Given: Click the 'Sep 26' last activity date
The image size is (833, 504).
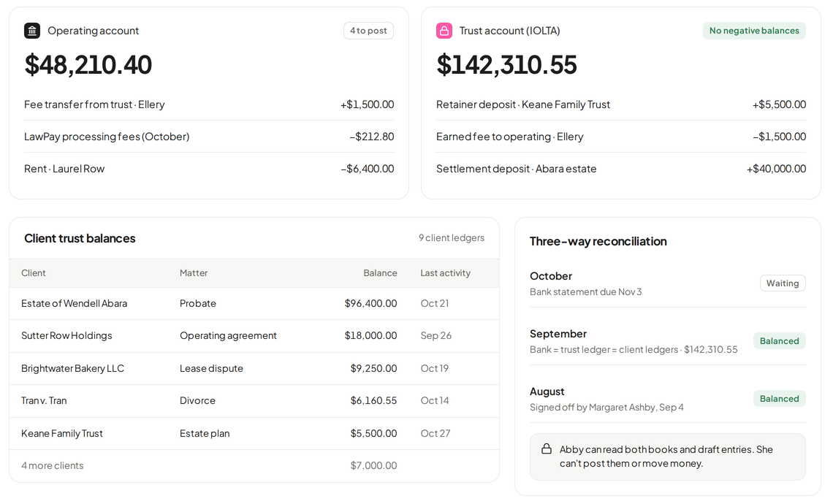Looking at the screenshot, I should 436,336.
